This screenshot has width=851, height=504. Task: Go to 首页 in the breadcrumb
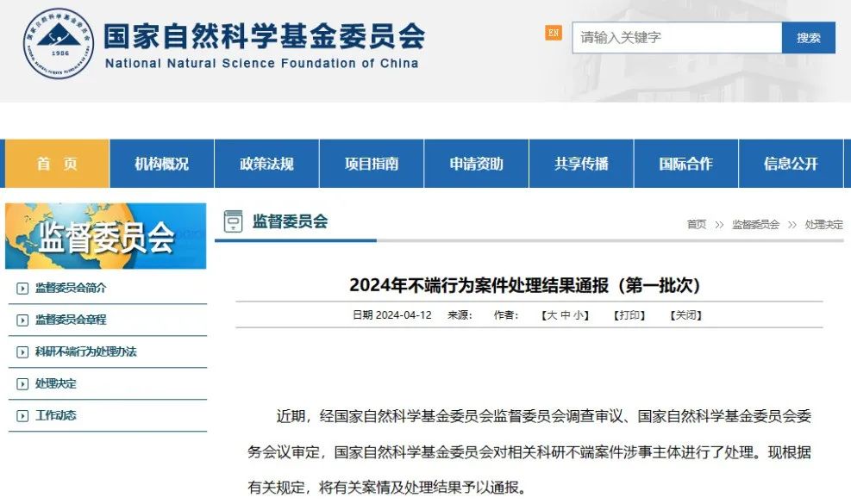click(697, 224)
